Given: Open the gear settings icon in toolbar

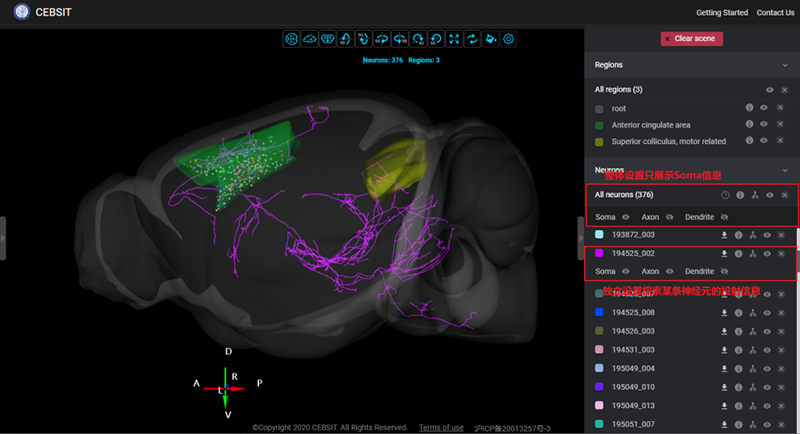Looking at the screenshot, I should (509, 39).
